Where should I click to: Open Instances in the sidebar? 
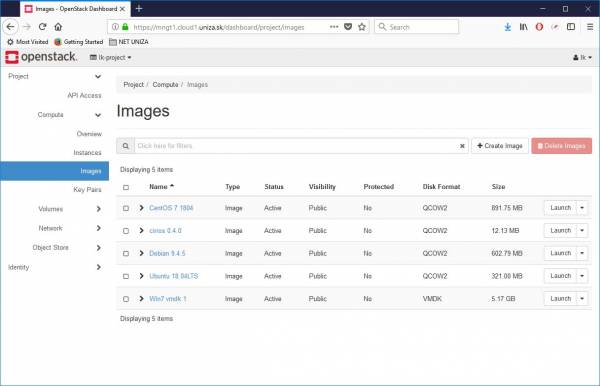(87, 153)
